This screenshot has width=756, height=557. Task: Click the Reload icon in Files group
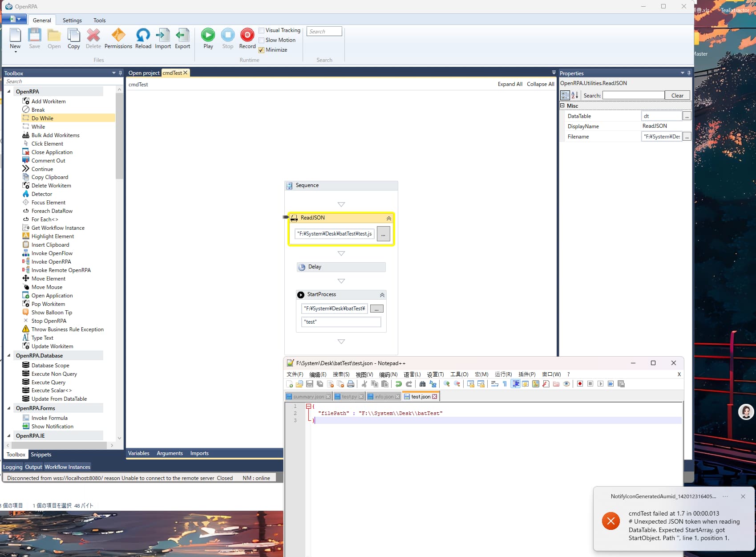click(x=143, y=35)
